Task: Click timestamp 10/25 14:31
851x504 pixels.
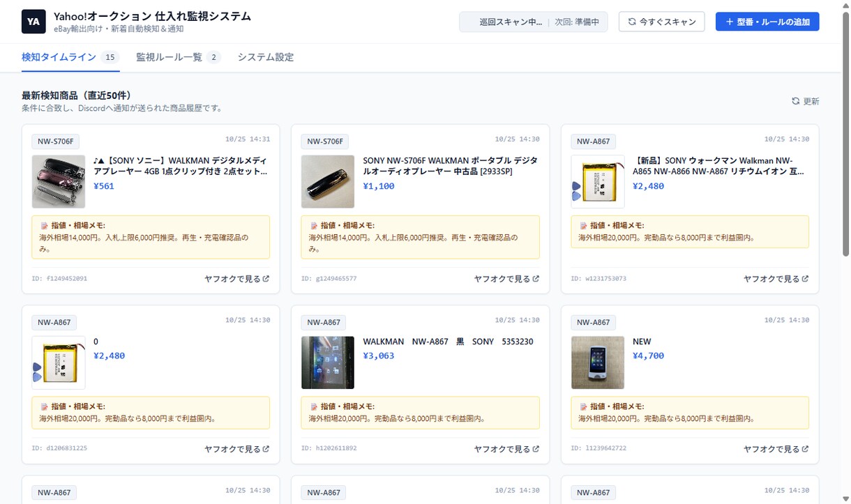Action: point(248,139)
